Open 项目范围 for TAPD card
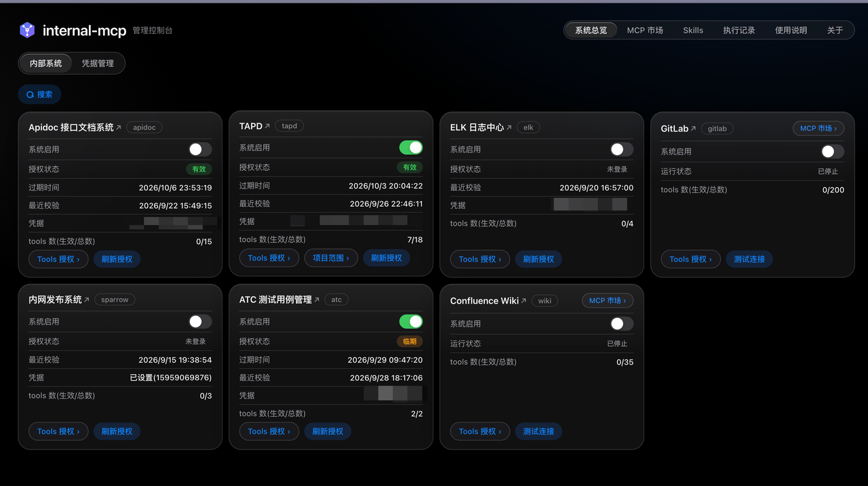Image resolution: width=868 pixels, height=486 pixels. [x=331, y=258]
